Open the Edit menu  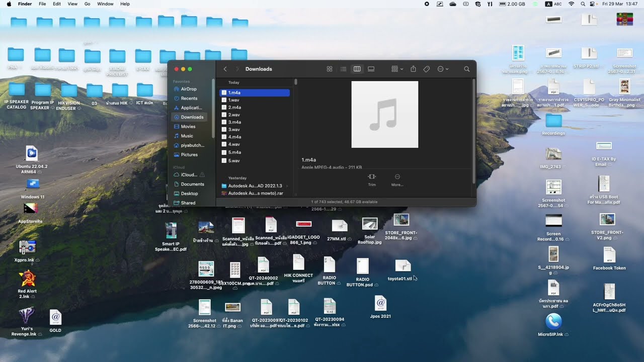point(57,4)
